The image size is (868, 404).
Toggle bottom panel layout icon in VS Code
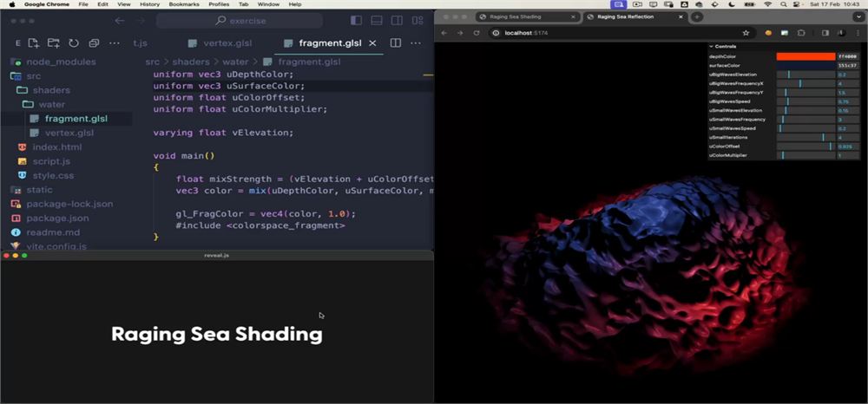click(x=377, y=21)
